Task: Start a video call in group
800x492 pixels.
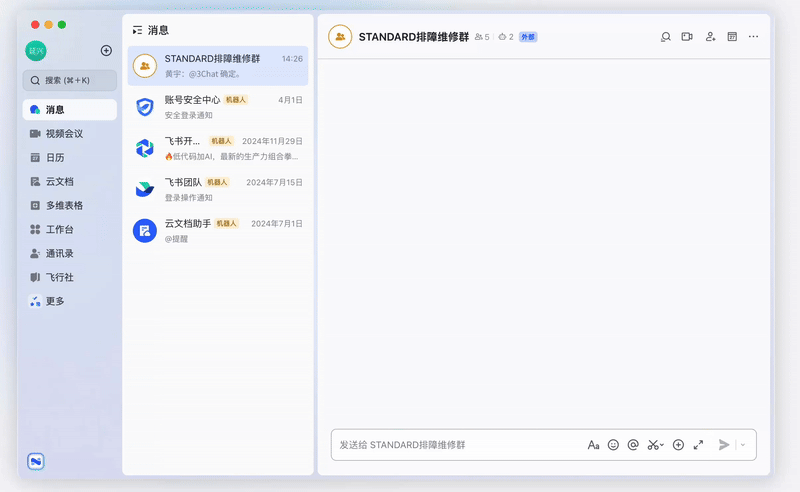Action: (x=687, y=37)
